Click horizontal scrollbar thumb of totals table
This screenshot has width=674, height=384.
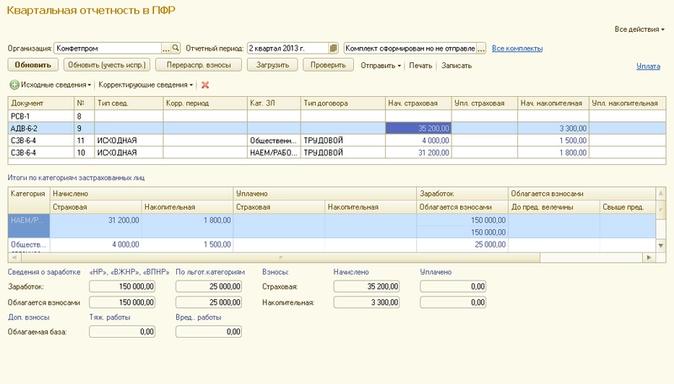click(x=280, y=257)
